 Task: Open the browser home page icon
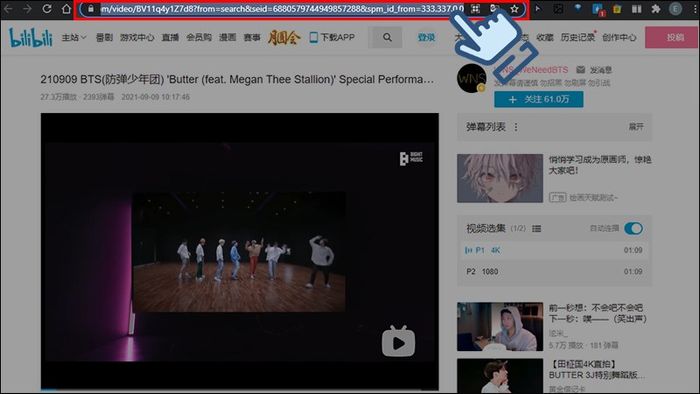click(67, 8)
